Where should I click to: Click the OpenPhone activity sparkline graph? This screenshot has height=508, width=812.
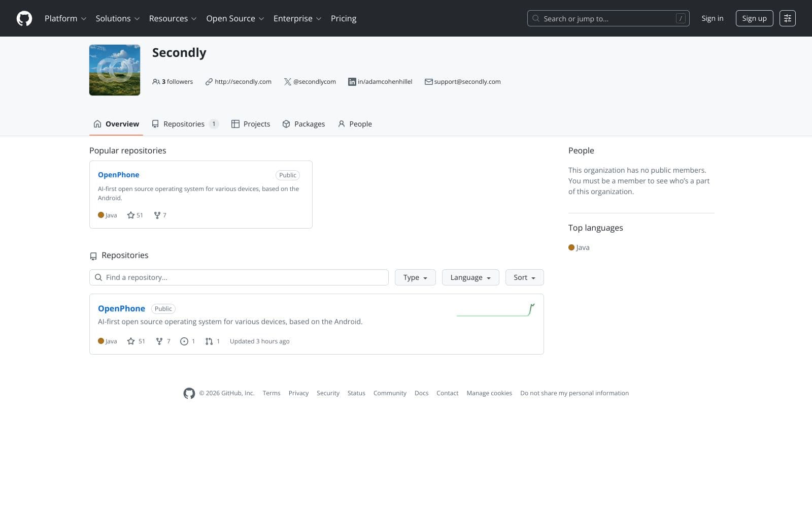(496, 310)
